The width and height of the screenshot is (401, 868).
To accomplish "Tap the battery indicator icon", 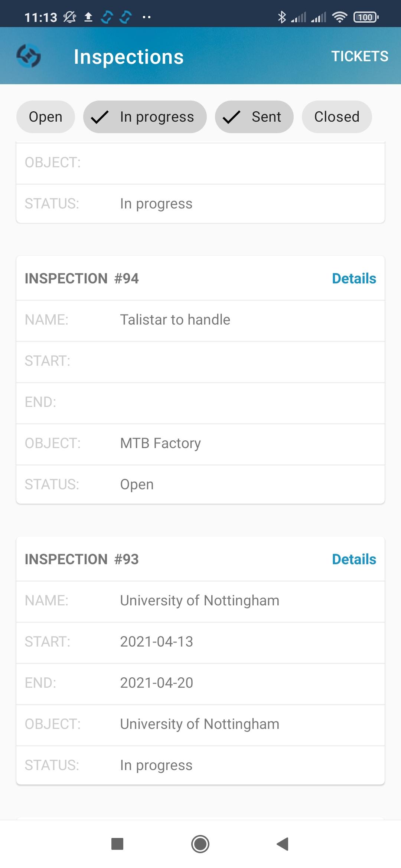I will tap(366, 17).
